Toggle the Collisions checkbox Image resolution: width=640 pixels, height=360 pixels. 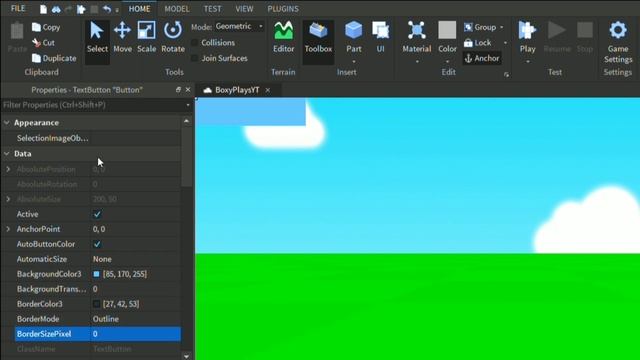coord(195,42)
